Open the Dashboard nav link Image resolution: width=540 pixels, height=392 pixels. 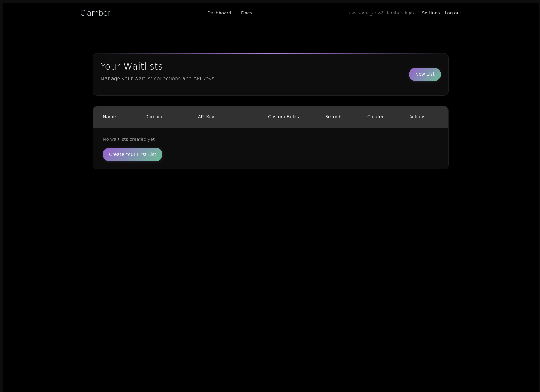[219, 13]
